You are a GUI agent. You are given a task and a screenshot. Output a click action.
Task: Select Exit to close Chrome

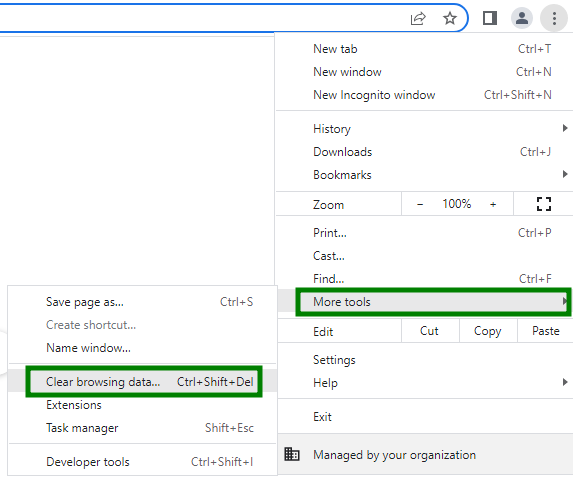point(424,417)
